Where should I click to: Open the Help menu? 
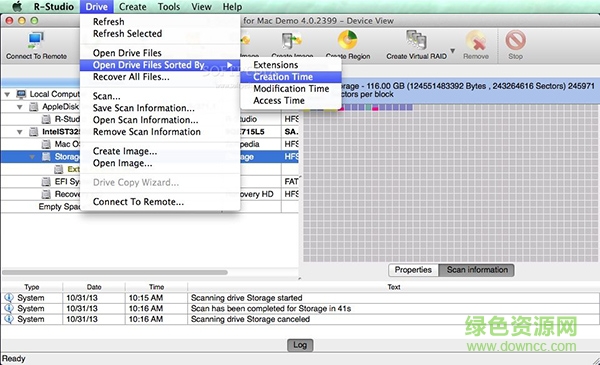tap(232, 7)
